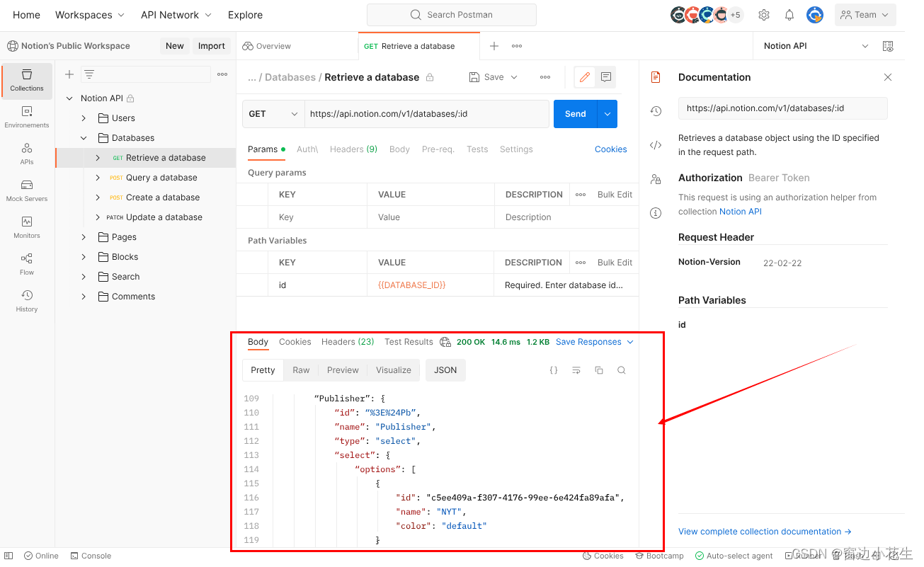
Task: Search within the response body
Action: pos(622,370)
